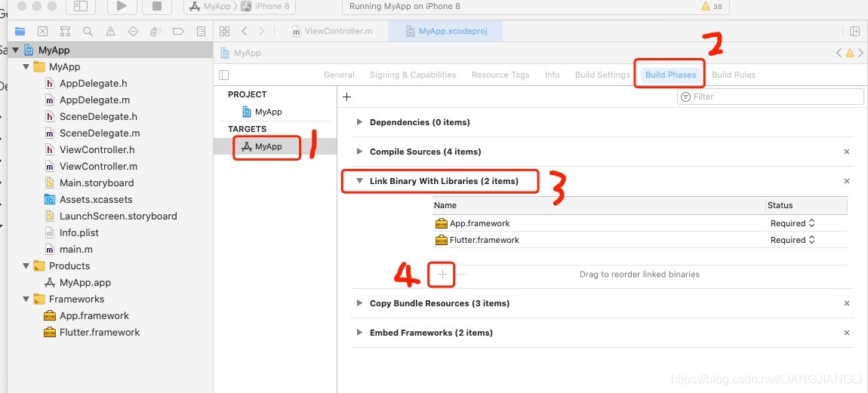Add a library with plus button
Image resolution: width=868 pixels, height=393 pixels.
point(442,274)
